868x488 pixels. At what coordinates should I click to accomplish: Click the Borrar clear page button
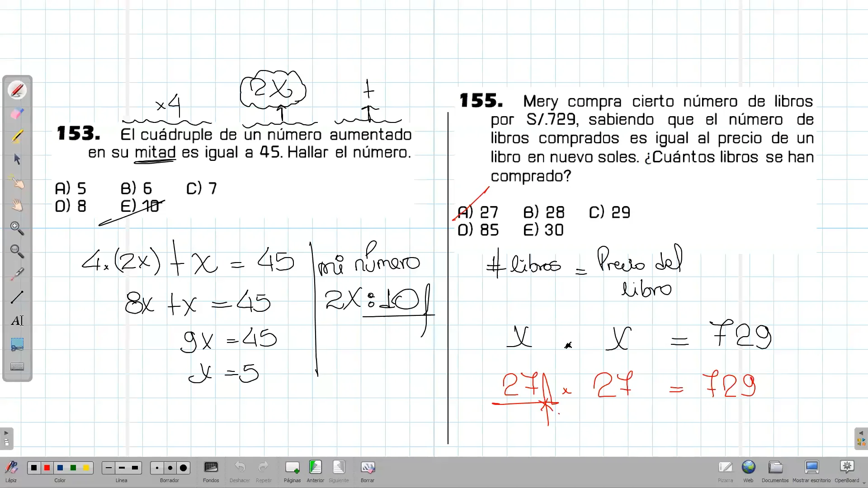tap(368, 471)
